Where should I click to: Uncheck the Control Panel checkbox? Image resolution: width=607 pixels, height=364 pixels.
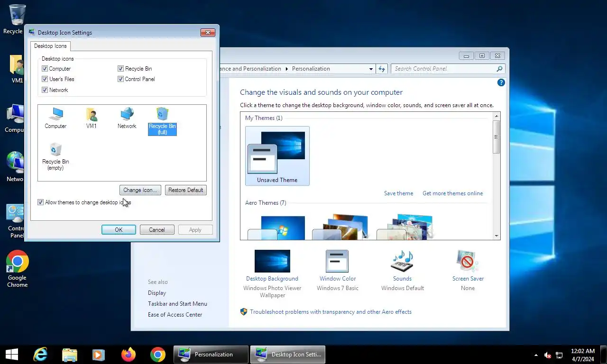click(121, 79)
